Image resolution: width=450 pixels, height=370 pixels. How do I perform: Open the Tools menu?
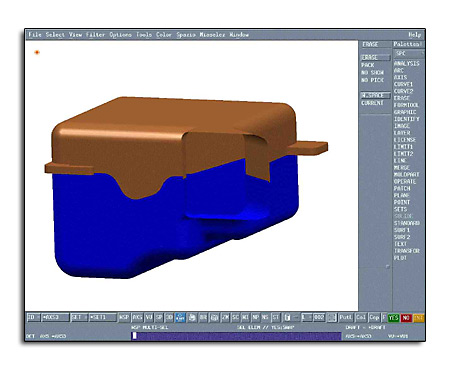coord(144,35)
